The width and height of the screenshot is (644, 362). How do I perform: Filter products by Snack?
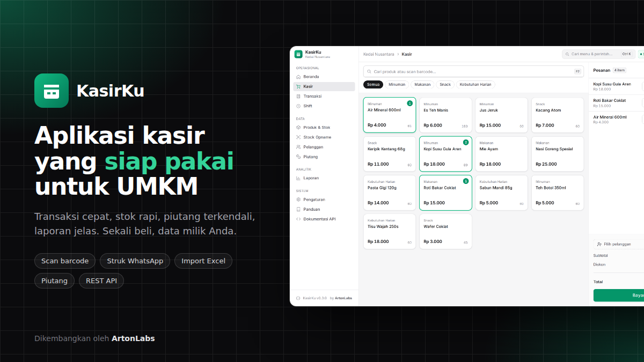click(x=445, y=84)
